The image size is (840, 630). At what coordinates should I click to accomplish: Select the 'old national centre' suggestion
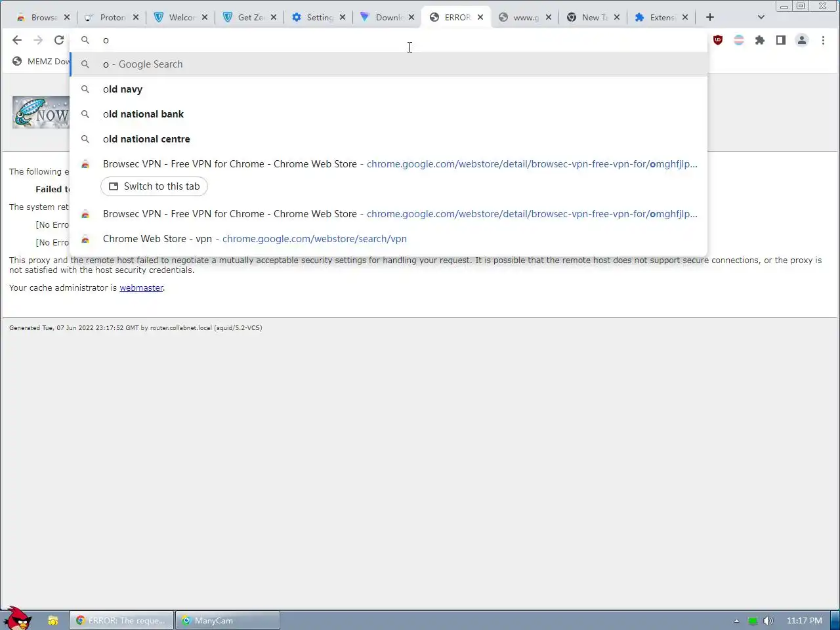coord(388,139)
